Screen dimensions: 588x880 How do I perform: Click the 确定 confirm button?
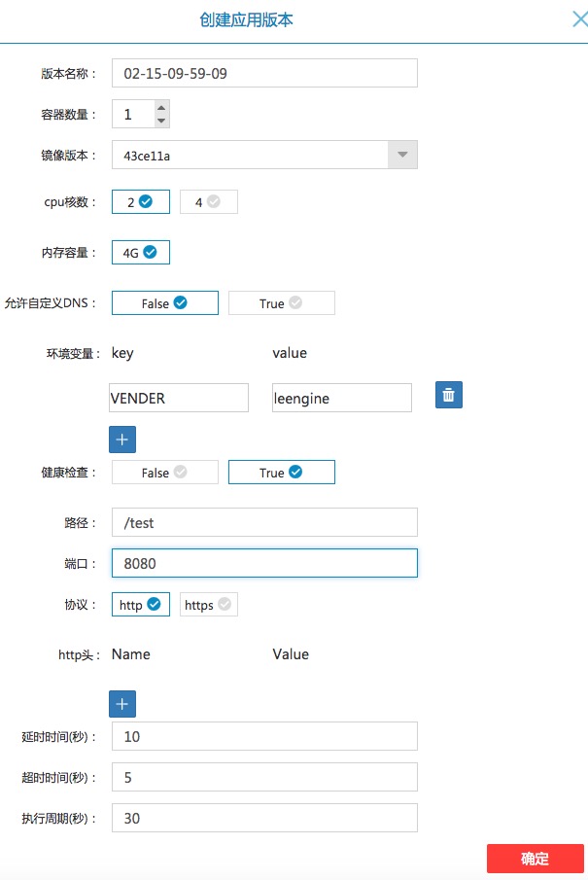(534, 859)
